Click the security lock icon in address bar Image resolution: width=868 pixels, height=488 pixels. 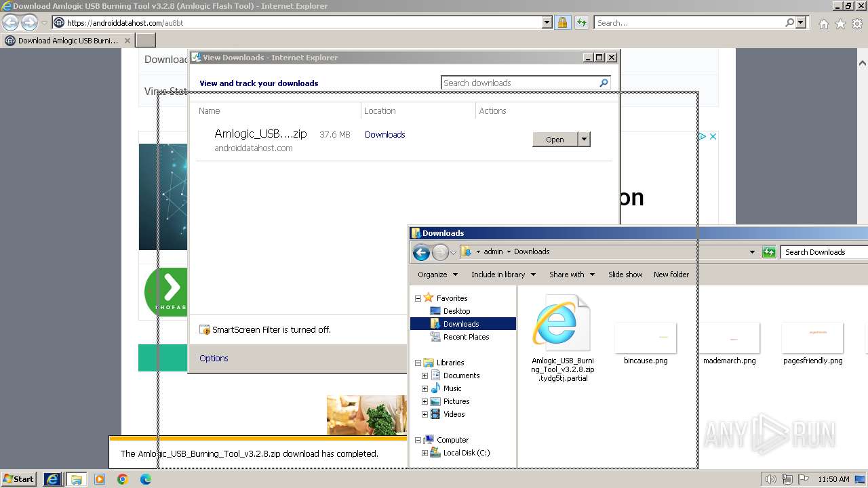coord(562,22)
